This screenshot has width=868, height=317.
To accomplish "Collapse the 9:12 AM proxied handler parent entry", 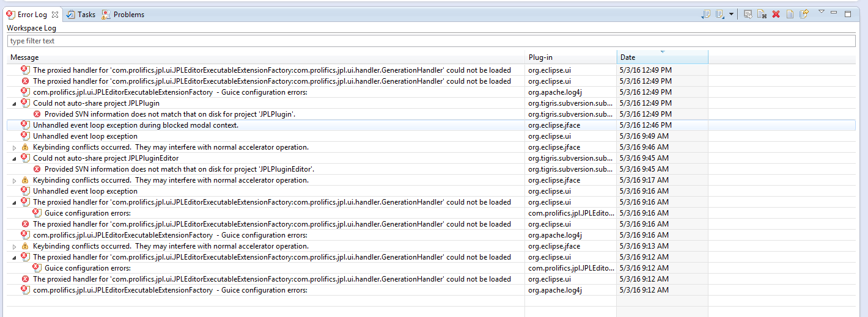I will pyautogui.click(x=14, y=257).
